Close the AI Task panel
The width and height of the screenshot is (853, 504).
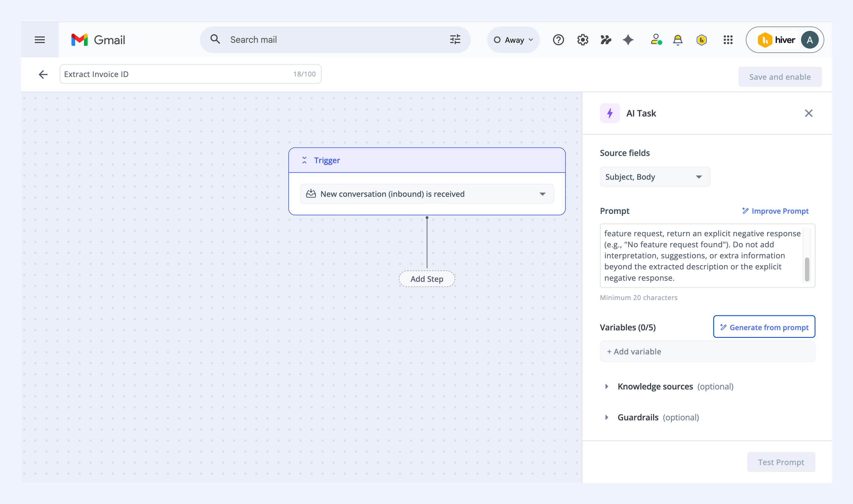(809, 113)
